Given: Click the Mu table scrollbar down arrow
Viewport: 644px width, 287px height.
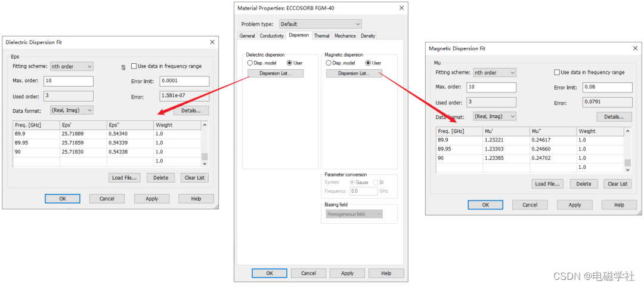Looking at the screenshot, I should [x=627, y=169].
